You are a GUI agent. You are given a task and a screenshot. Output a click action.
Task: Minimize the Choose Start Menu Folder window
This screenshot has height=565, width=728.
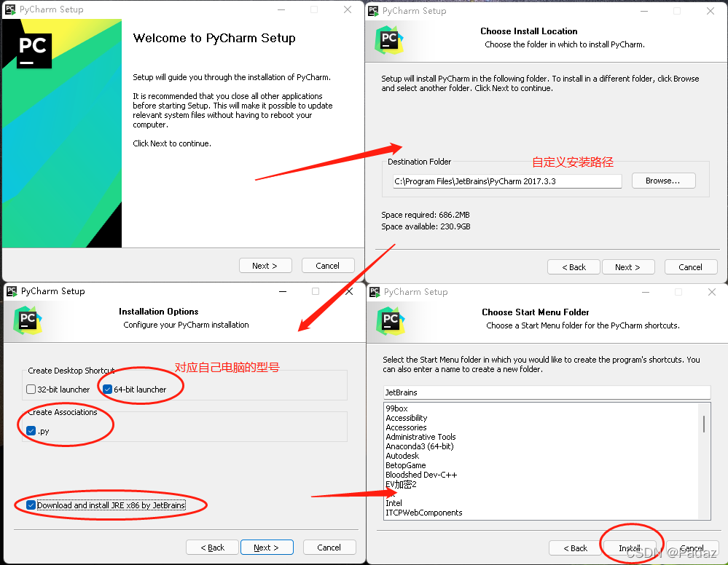point(646,292)
